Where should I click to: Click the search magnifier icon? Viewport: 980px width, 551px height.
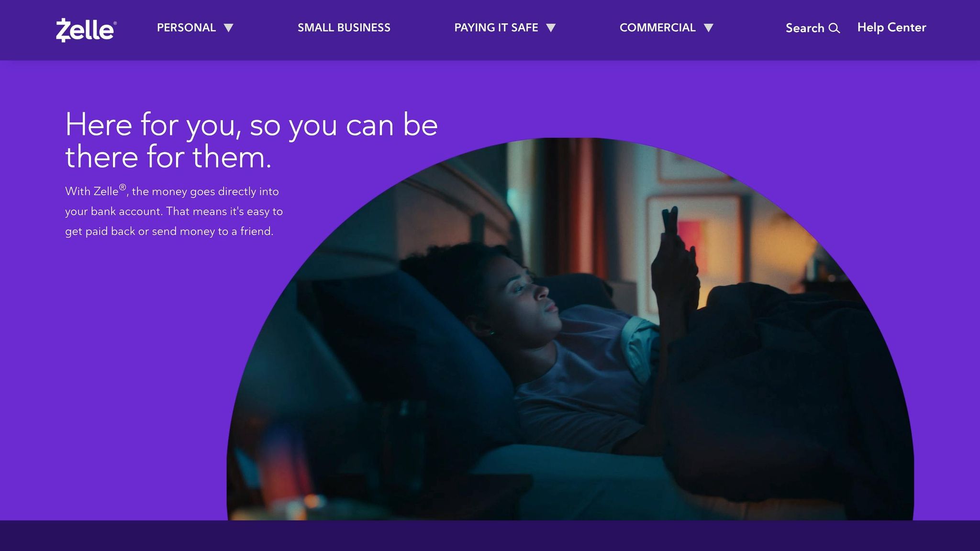click(834, 28)
